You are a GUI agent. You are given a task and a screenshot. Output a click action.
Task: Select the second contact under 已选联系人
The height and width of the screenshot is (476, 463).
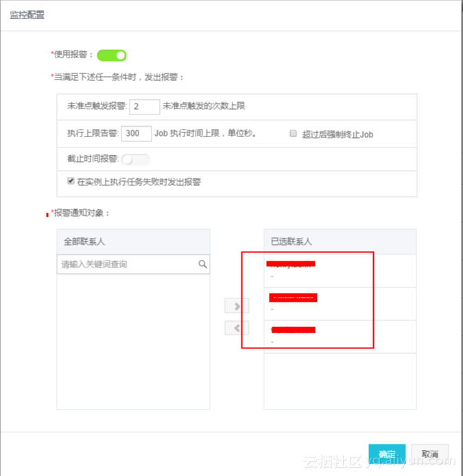point(340,304)
